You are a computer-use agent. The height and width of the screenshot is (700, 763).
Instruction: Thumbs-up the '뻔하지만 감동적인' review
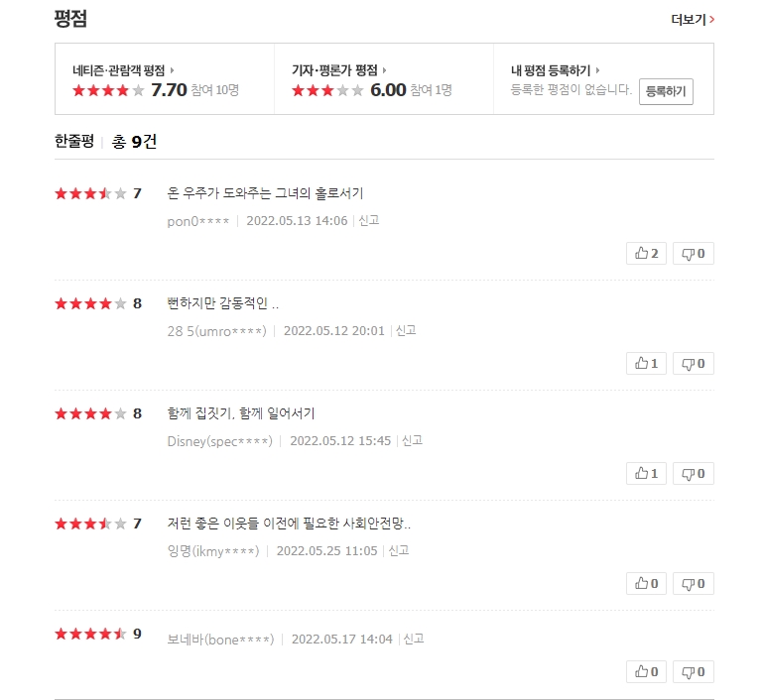[646, 364]
